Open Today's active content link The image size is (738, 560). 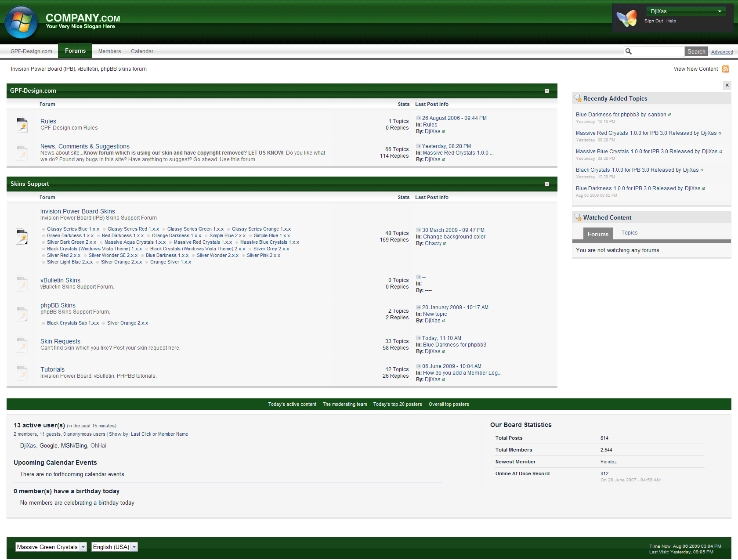point(292,404)
